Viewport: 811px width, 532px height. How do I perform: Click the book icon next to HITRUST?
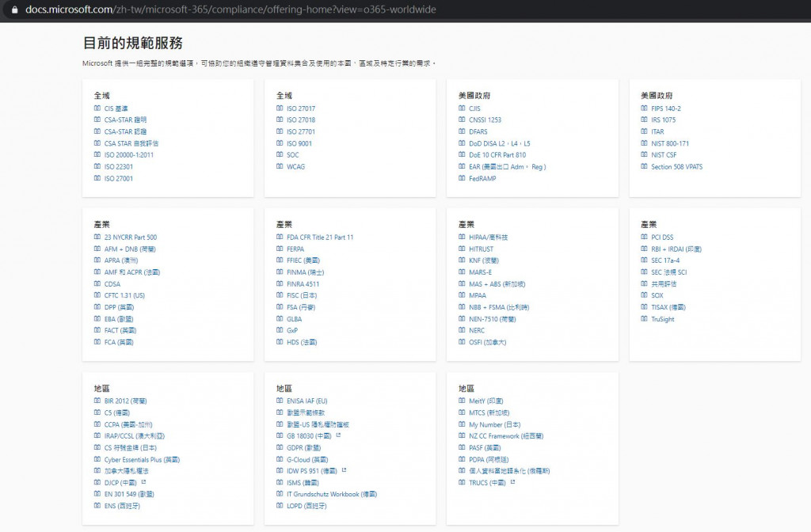point(462,249)
